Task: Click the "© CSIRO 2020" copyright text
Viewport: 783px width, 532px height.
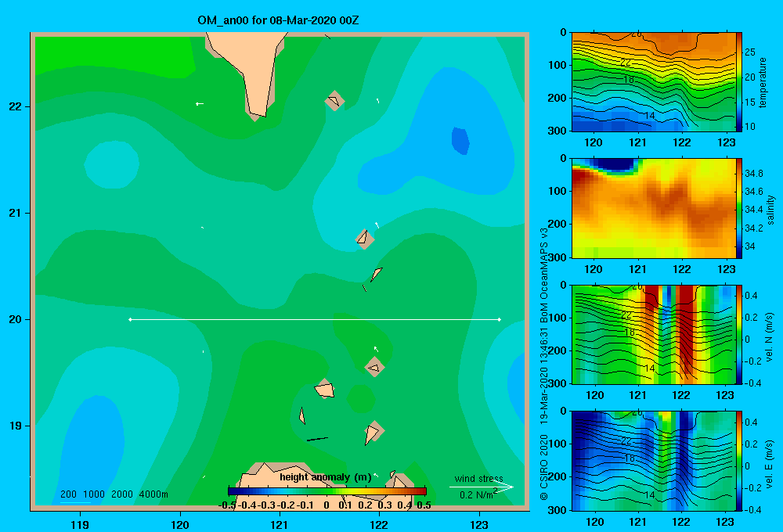Action: (x=544, y=467)
